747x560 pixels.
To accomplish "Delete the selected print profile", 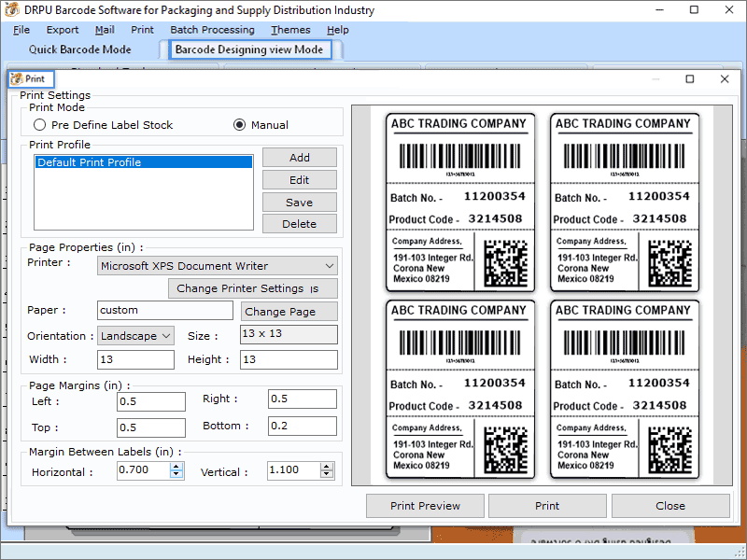I will point(299,223).
